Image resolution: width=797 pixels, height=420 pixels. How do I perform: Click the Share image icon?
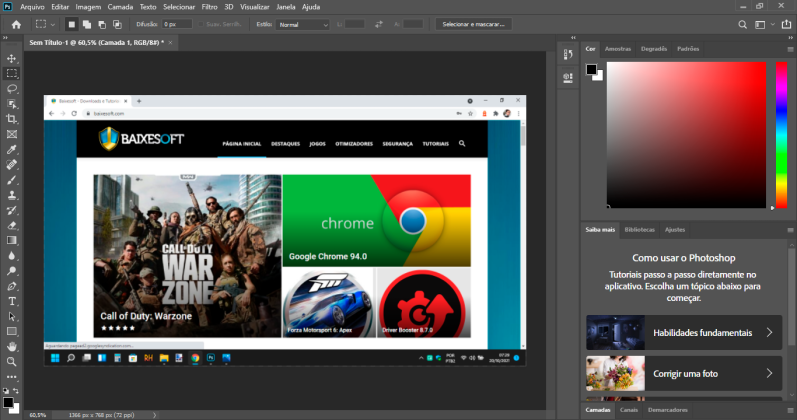pos(787,24)
